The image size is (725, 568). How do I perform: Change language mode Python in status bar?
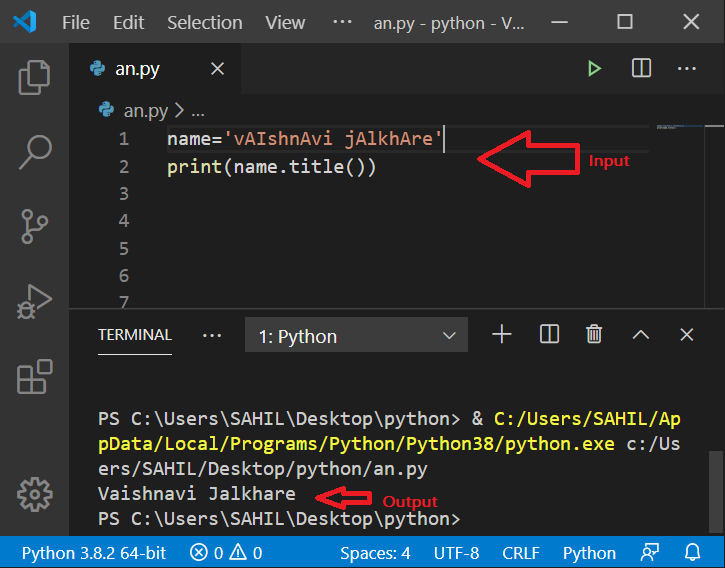coord(589,553)
